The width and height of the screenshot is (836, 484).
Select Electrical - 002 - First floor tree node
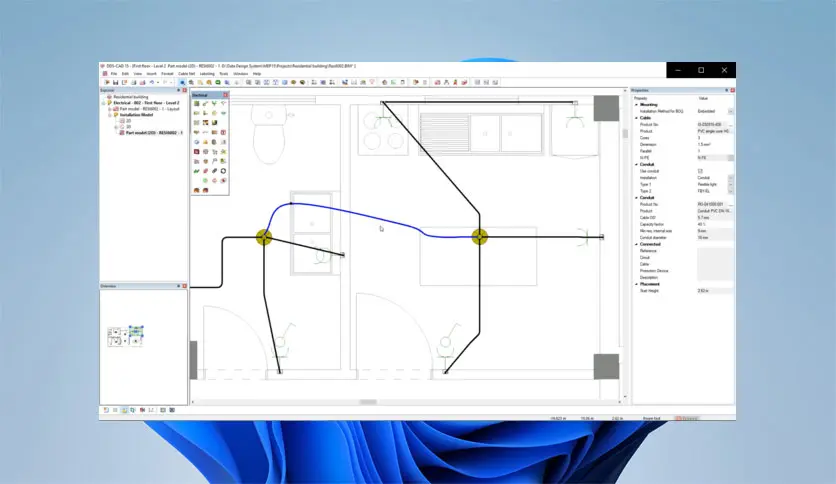pos(146,103)
